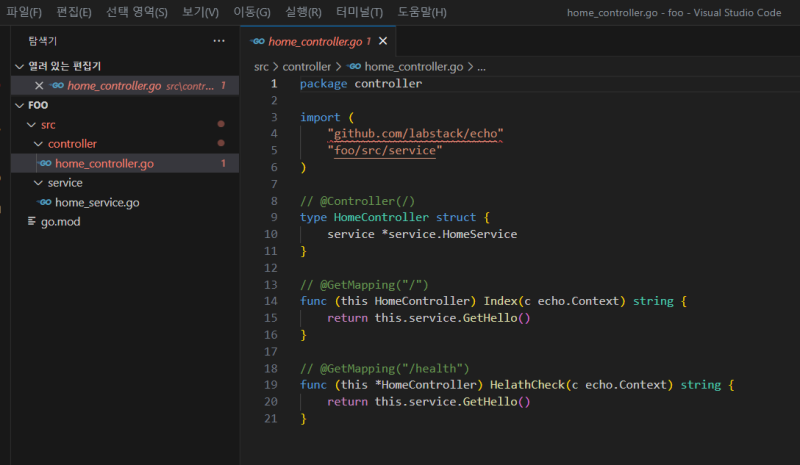Open the 보기(V) menu
The image size is (800, 465).
tap(201, 12)
